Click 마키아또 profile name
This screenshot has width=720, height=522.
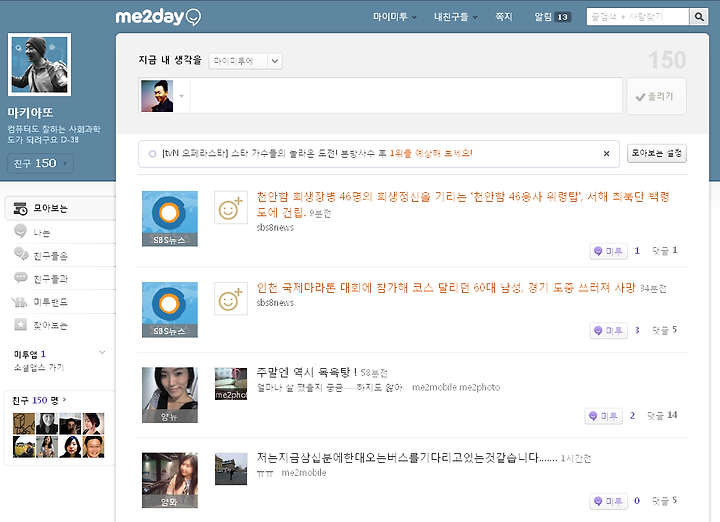tap(30, 113)
